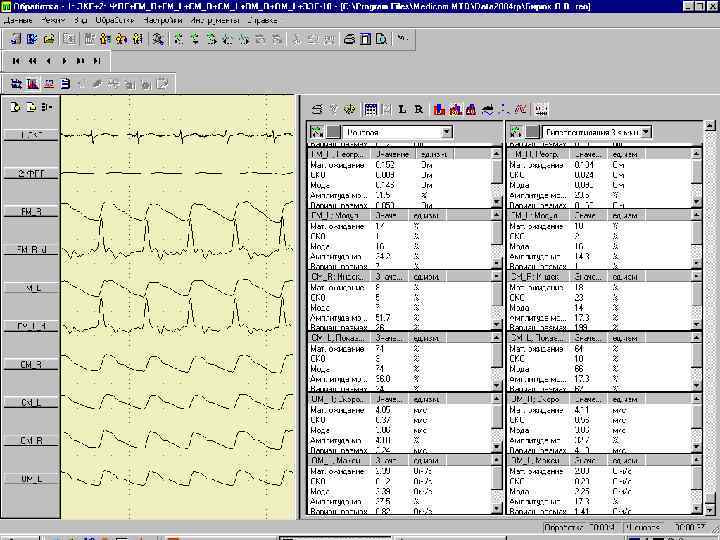Click the first icon in the main toolbar
This screenshot has height=540, width=720.
(16, 39)
